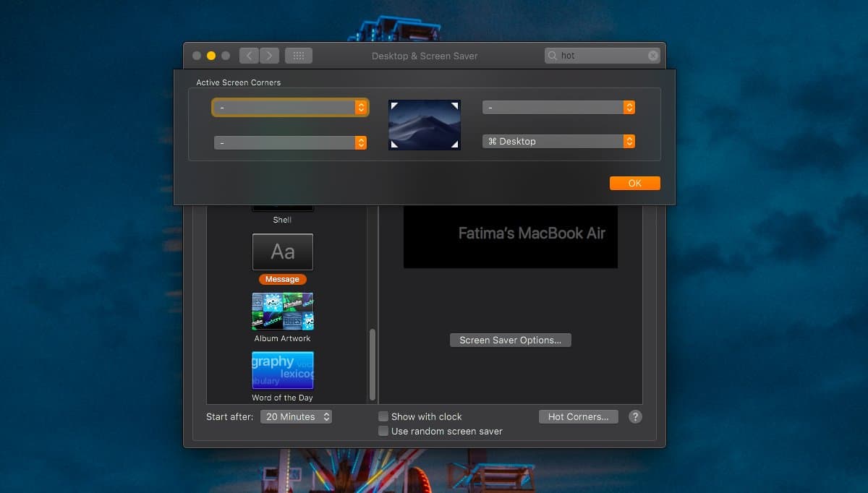Click the forward navigation arrow
This screenshot has height=493, width=868.
pos(269,56)
